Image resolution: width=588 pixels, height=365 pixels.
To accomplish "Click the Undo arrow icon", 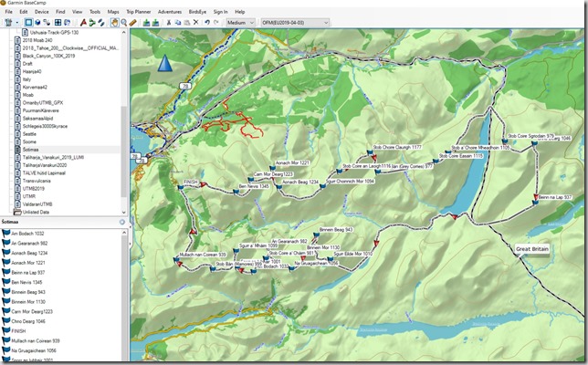I will click(x=207, y=23).
